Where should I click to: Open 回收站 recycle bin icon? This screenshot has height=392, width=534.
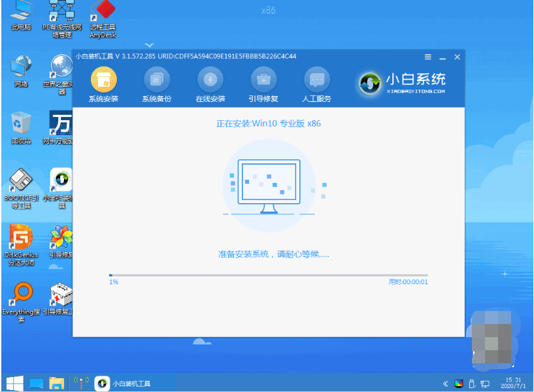click(x=21, y=128)
